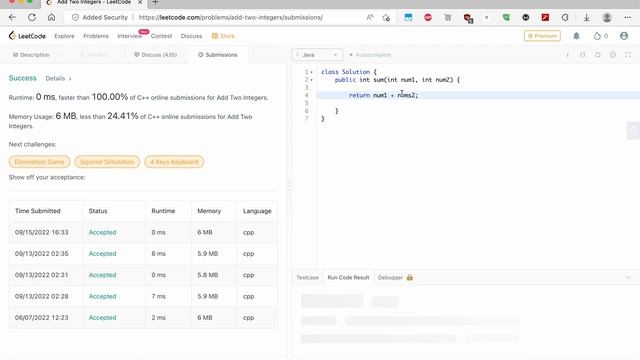Collapse code fold arrow on line 1
This screenshot has width=640, height=360.
311,72
